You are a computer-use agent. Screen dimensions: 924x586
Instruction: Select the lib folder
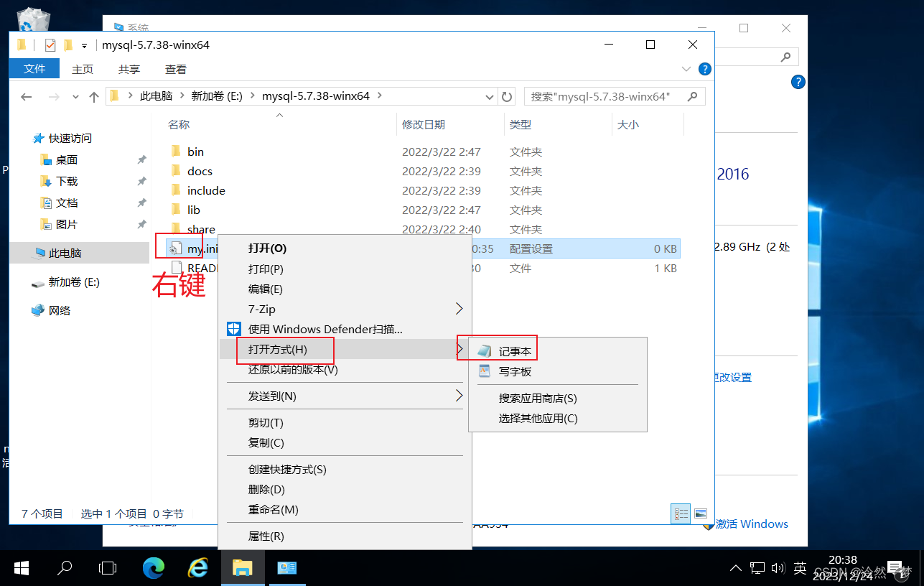coord(193,210)
